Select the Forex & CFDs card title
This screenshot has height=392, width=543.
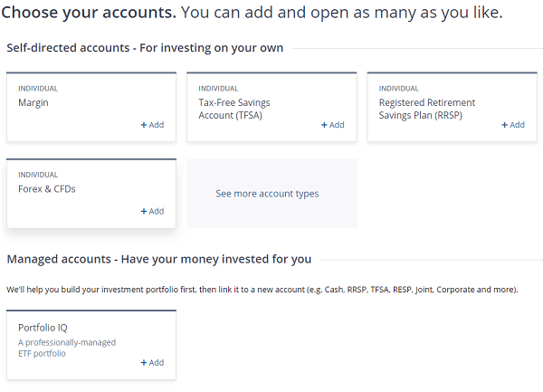pyautogui.click(x=47, y=189)
